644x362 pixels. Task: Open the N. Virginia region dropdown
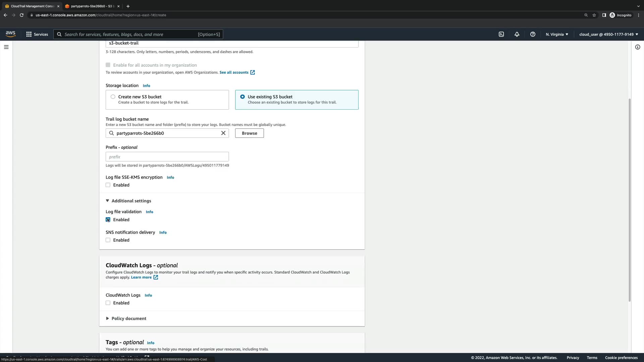tap(557, 34)
